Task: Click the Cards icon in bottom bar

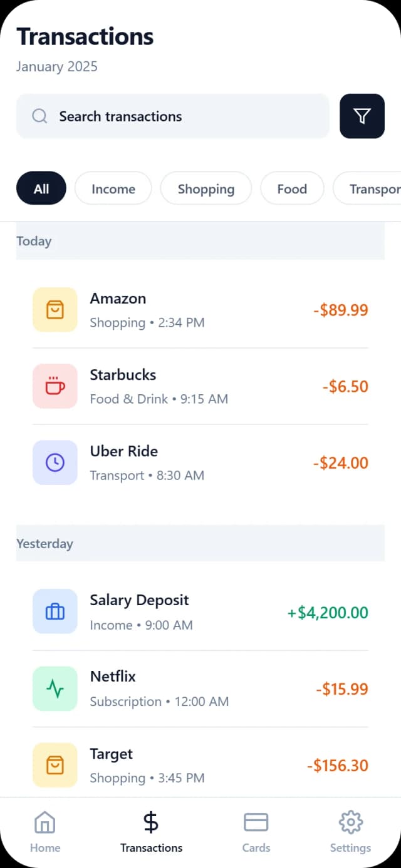Action: click(256, 822)
